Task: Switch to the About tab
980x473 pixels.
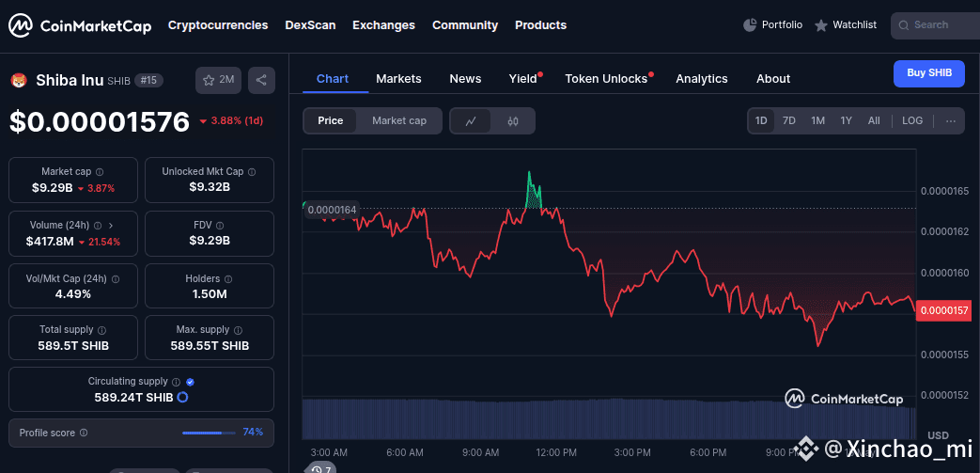Action: click(773, 79)
